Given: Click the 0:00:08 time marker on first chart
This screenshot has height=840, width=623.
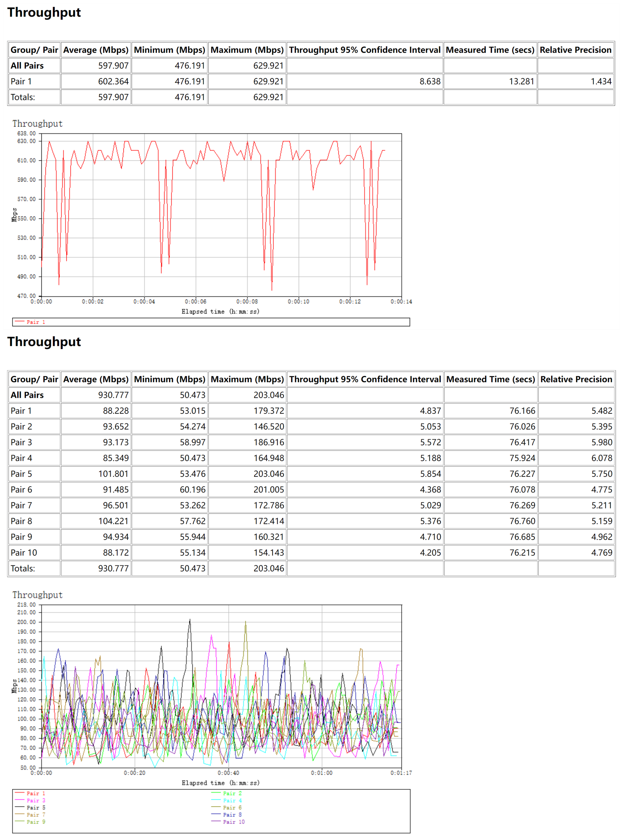Looking at the screenshot, I should 247,302.
